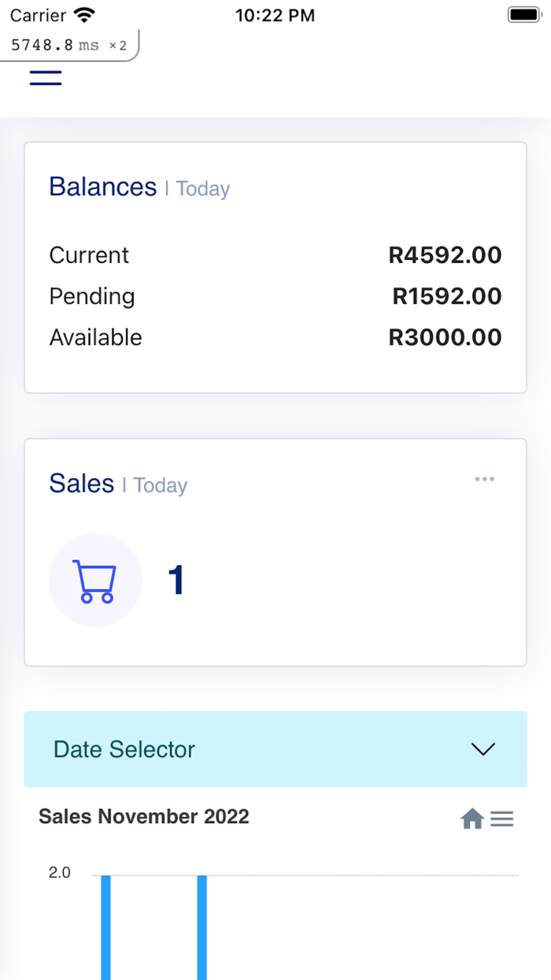Click the Sales November 2022 chart title

(x=144, y=817)
